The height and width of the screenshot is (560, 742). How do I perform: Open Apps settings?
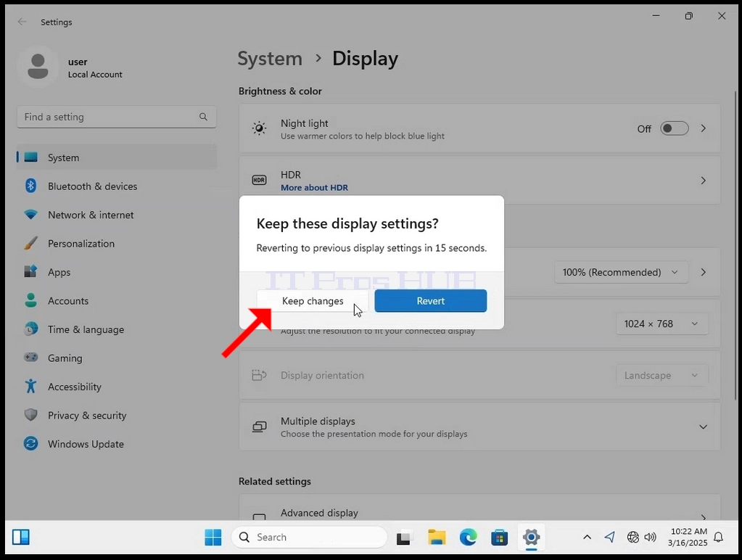[x=116, y=272]
